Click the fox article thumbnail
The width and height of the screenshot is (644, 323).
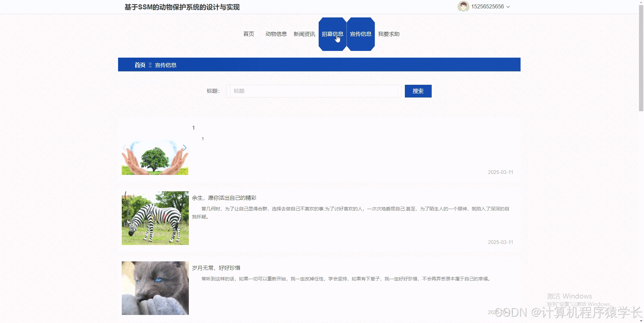[x=155, y=288]
